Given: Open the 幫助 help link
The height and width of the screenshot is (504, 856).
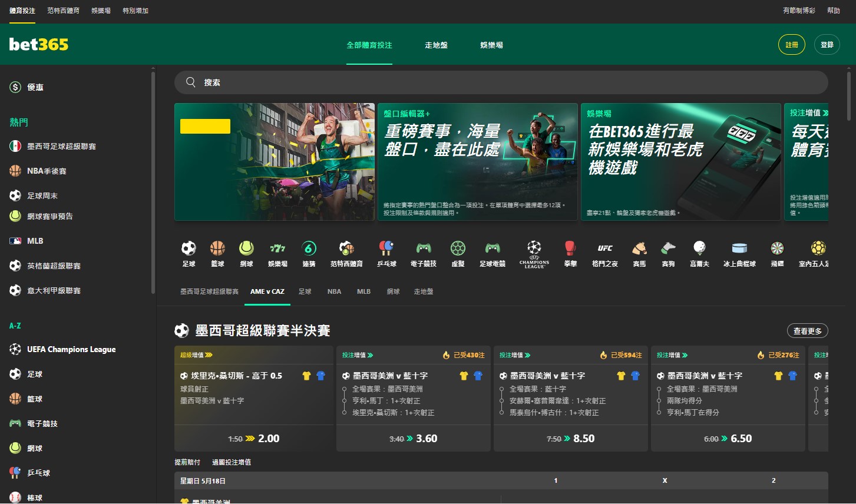Looking at the screenshot, I should [x=834, y=11].
